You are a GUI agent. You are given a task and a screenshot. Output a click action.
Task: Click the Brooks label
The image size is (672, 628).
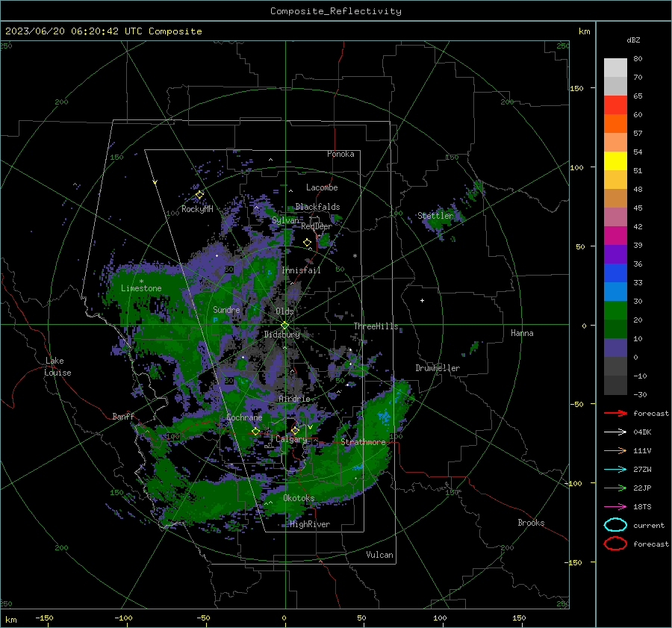tap(531, 523)
